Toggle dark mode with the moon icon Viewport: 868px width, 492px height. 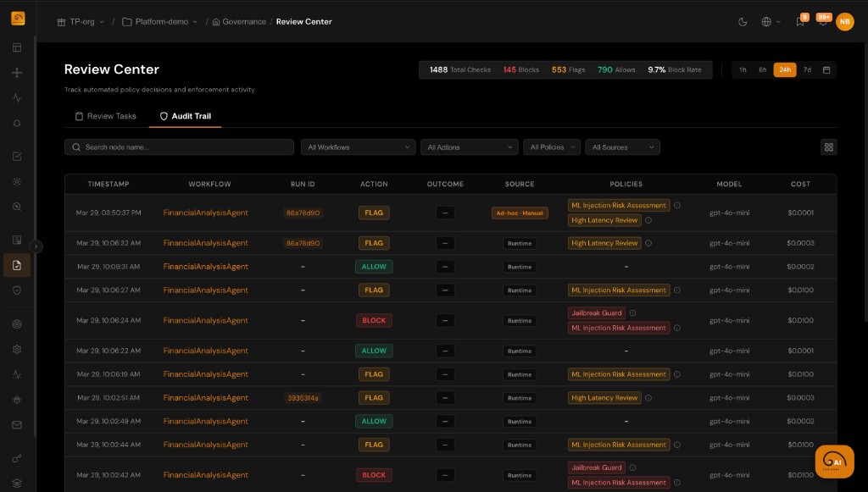pos(741,21)
